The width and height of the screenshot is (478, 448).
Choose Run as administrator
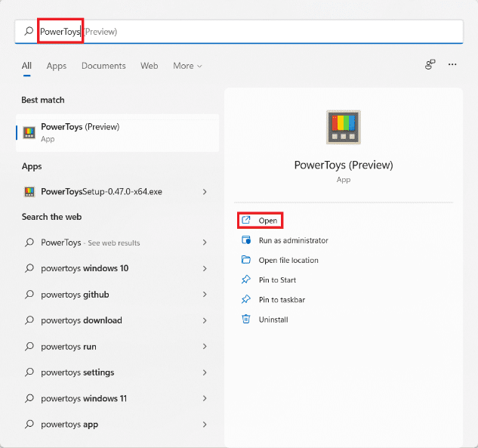[285, 240]
